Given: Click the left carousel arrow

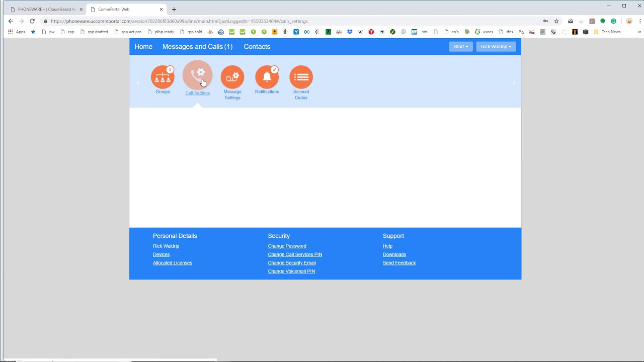Looking at the screenshot, I should coord(137,83).
